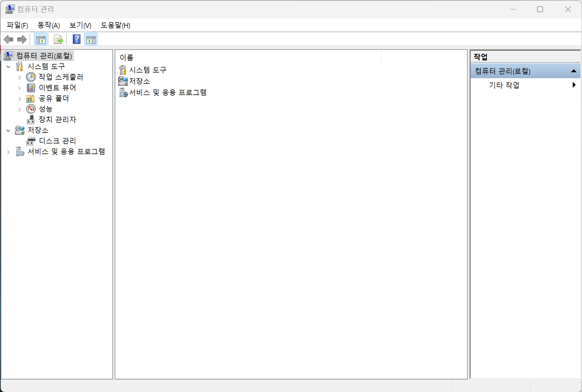Image resolution: width=582 pixels, height=392 pixels.
Task: Click the 작업 스케줄러 clock icon
Action: 31,77
